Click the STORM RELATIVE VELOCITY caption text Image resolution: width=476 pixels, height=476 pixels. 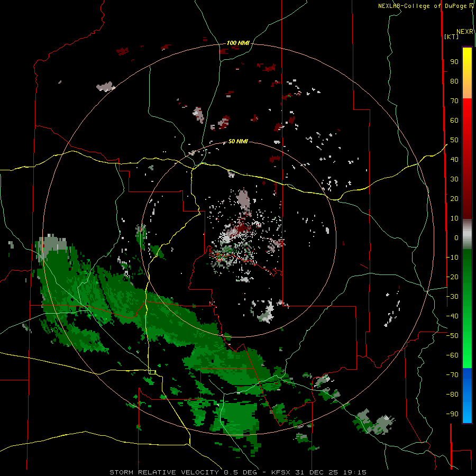point(164,472)
